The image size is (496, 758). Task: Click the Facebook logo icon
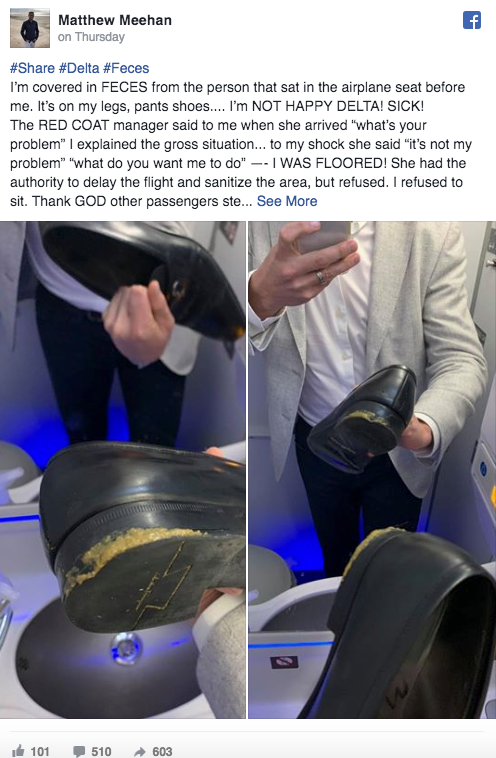tap(471, 20)
